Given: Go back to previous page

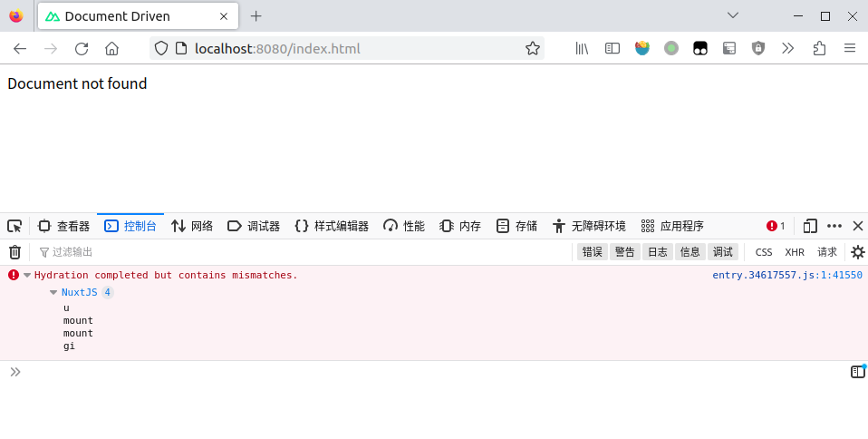Looking at the screenshot, I should pos(20,49).
